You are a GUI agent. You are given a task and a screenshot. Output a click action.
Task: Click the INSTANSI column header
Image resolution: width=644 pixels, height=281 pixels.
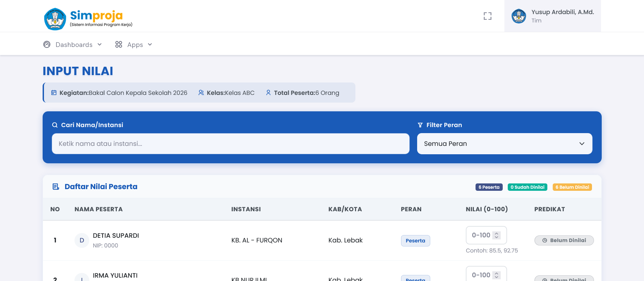pyautogui.click(x=246, y=209)
